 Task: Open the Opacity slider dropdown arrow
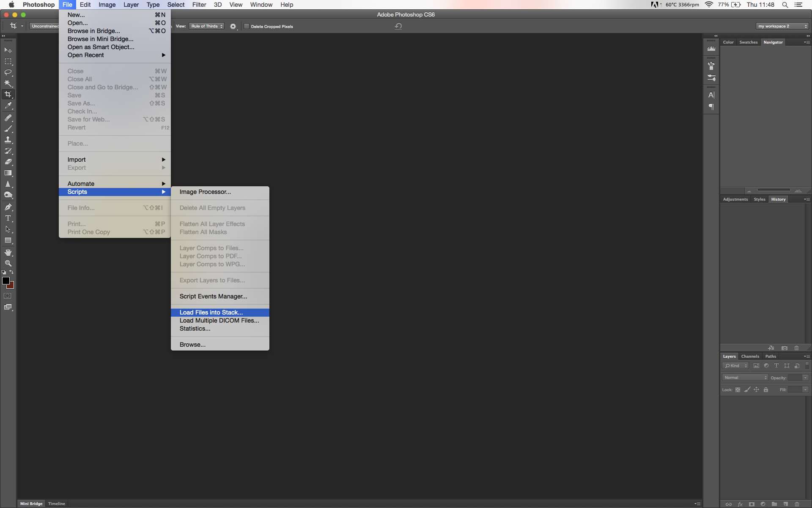805,378
